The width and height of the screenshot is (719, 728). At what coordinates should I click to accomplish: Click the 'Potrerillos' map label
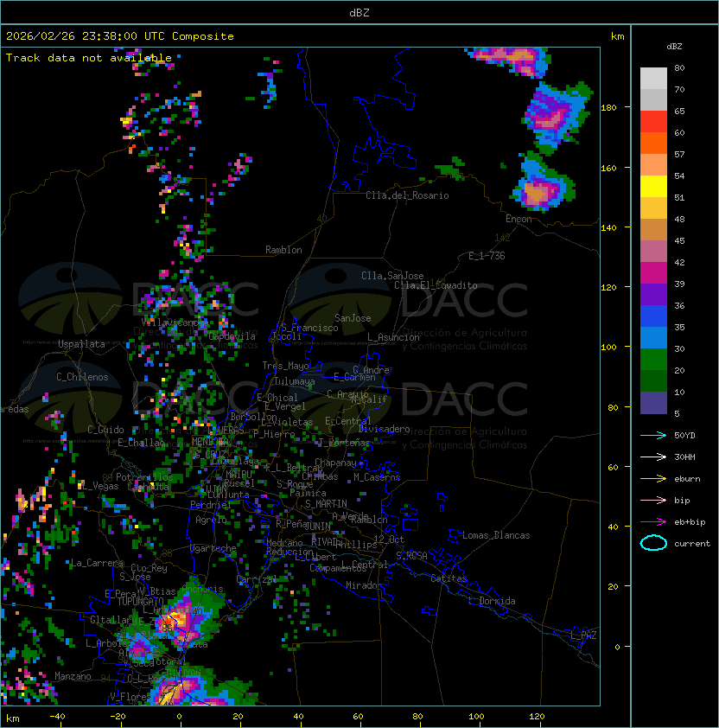tap(144, 477)
